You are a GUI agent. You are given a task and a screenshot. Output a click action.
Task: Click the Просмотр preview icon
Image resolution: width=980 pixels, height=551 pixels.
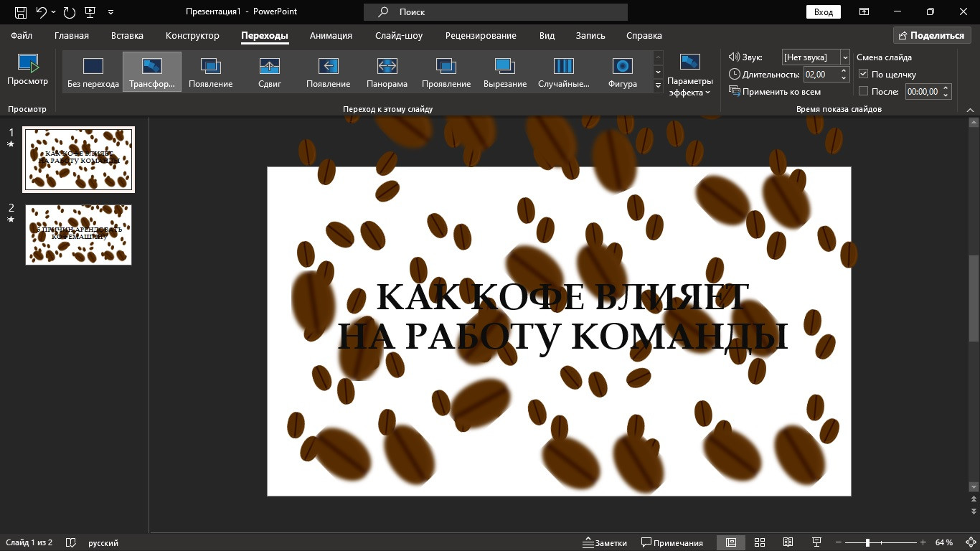27,70
